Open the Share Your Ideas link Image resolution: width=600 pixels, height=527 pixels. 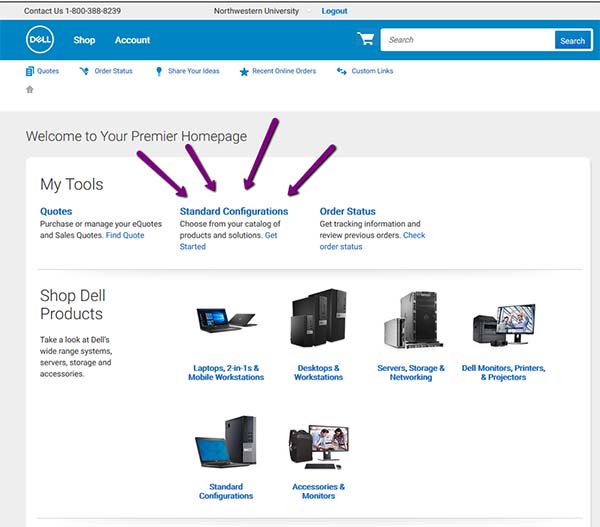[x=194, y=71]
